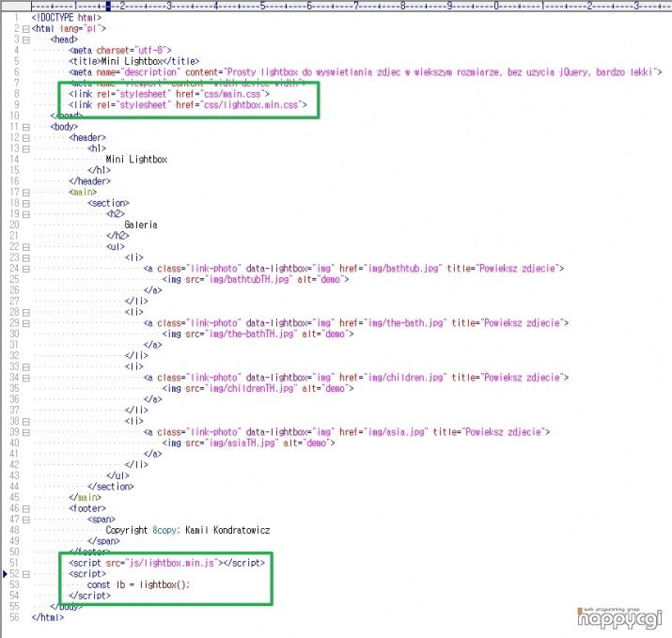This screenshot has height=638, width=672.
Task: Collapse the li fold marker on line 33
Action: tap(25, 367)
